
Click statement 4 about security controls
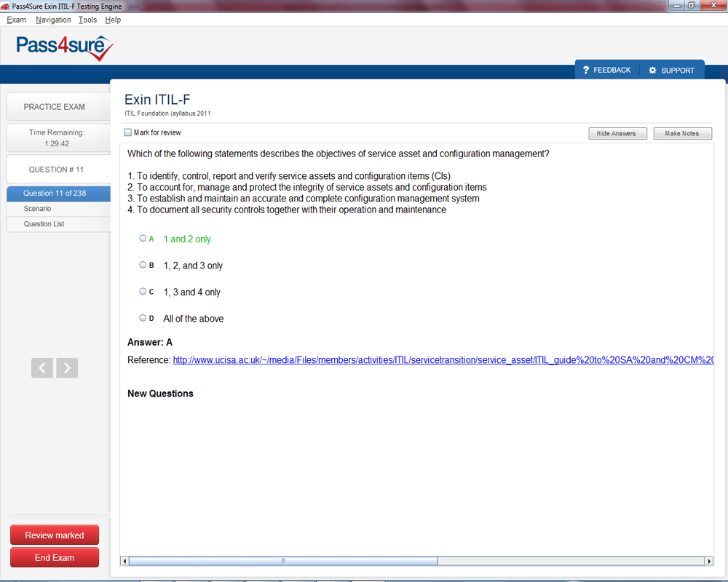(286, 210)
